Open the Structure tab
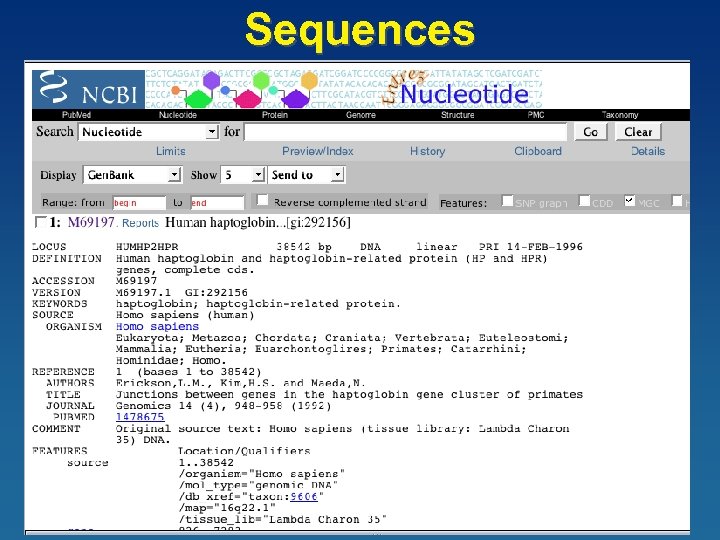Viewport: 720px width, 540px height. [457, 115]
